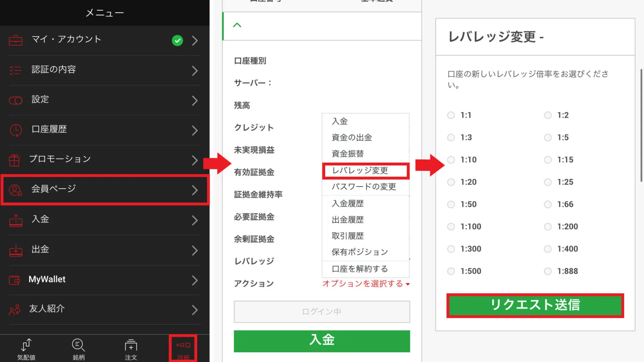644x362 pixels.
Task: Collapse the account details panel chevron
Action: coord(237,25)
